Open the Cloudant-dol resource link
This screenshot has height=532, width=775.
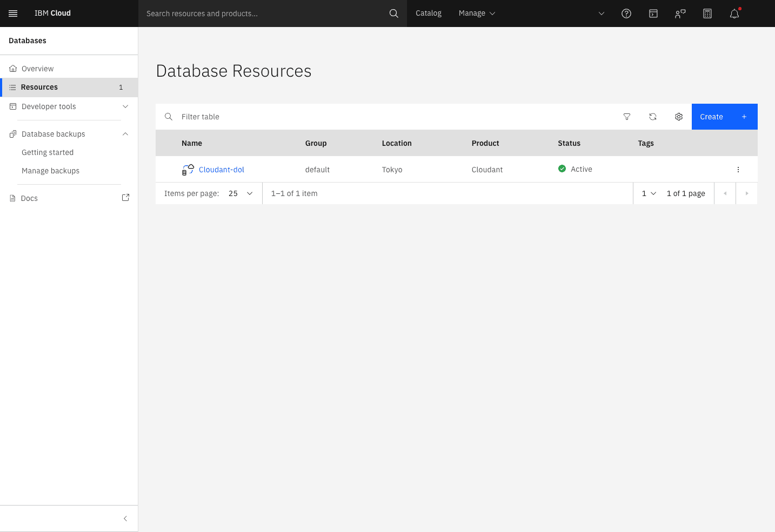pyautogui.click(x=222, y=170)
